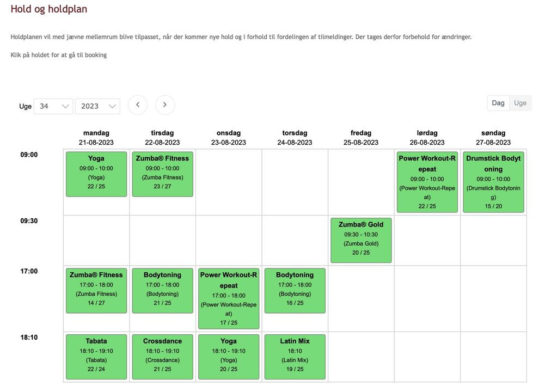Click the tirsdag 22-08-2023 column header
The image size is (551, 392).
coord(162,137)
